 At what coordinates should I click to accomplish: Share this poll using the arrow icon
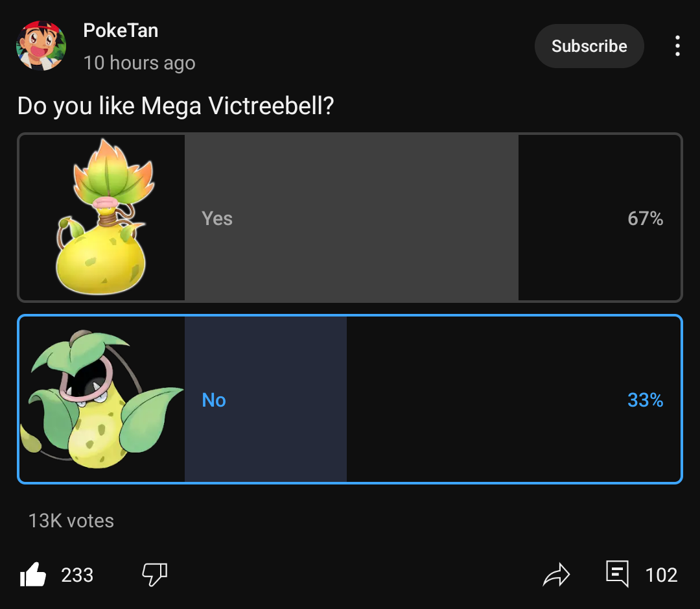pyautogui.click(x=556, y=575)
